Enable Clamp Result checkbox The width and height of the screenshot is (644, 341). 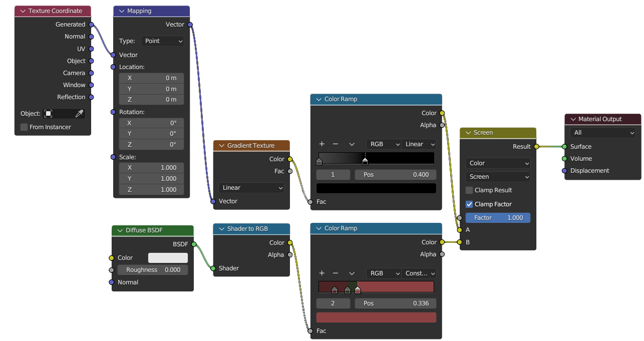pos(469,190)
